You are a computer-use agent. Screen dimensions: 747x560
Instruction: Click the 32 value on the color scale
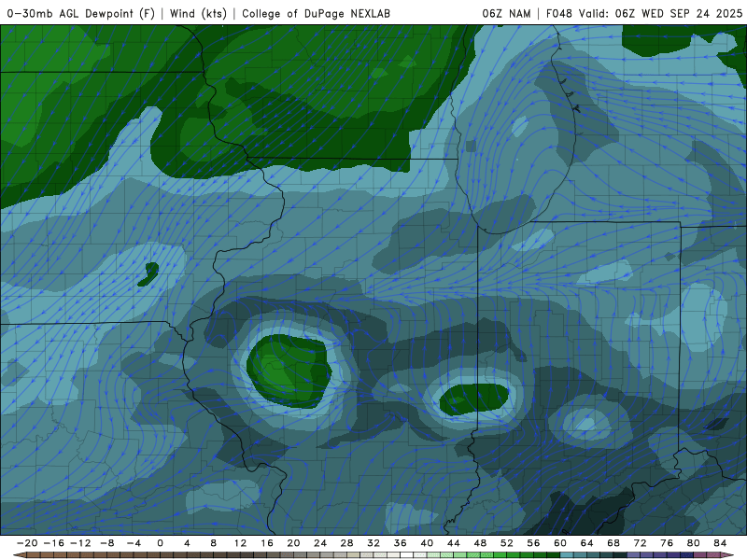click(x=373, y=543)
